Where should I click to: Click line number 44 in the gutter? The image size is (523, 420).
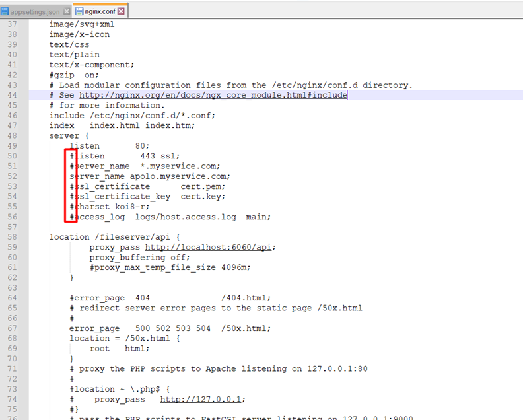[x=13, y=95]
